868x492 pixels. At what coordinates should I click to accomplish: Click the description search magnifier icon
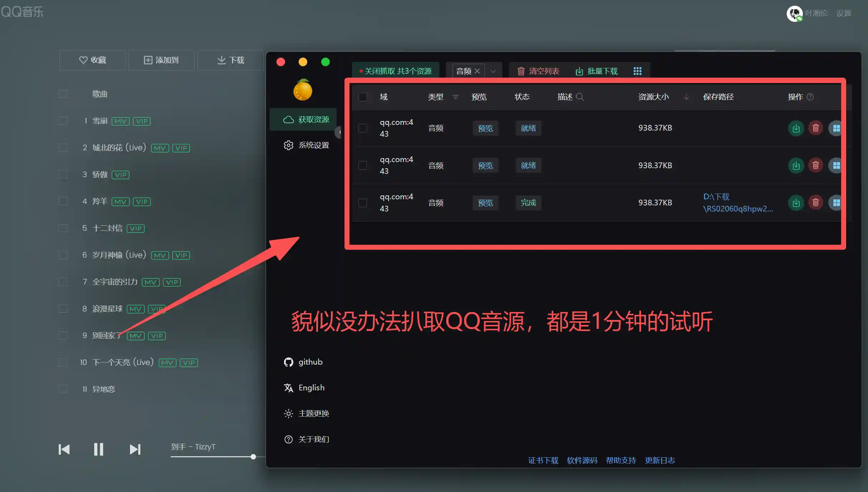(x=580, y=97)
